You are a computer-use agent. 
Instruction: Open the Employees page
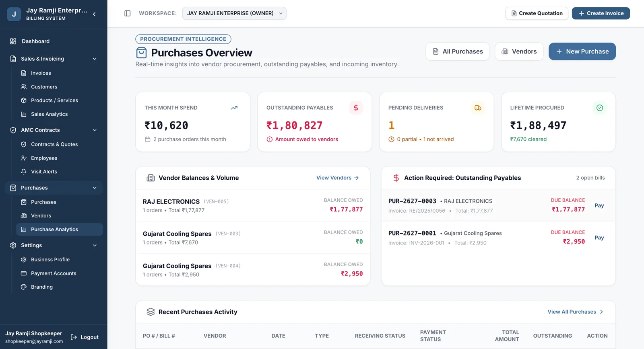tap(59, 158)
